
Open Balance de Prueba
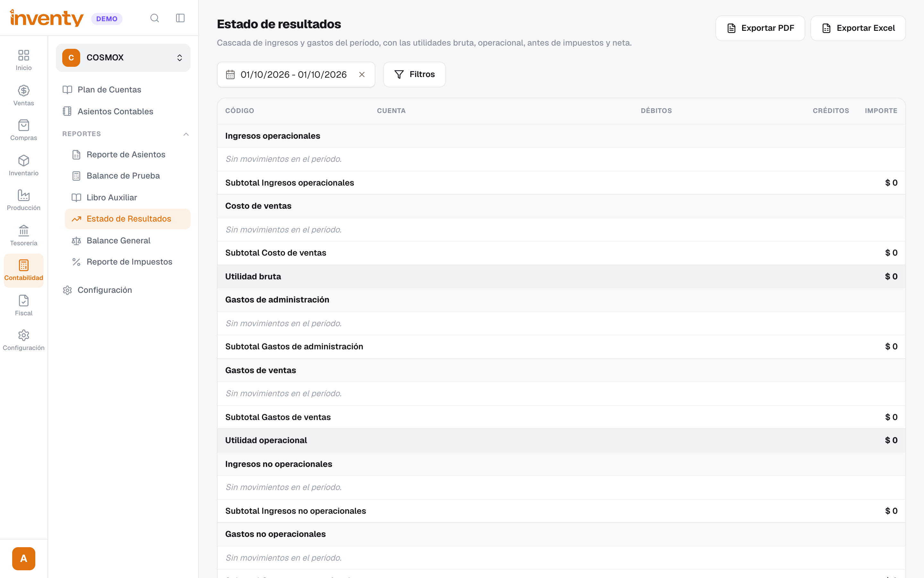pos(127,176)
